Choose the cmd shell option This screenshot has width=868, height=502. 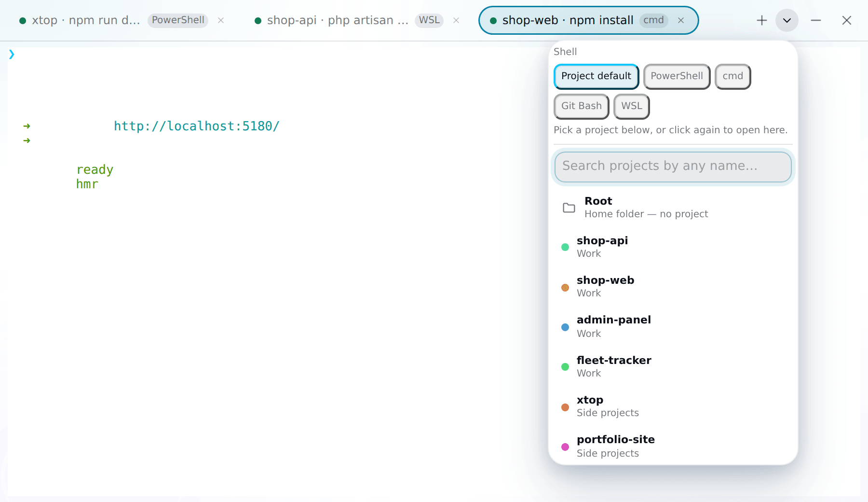pyautogui.click(x=732, y=76)
